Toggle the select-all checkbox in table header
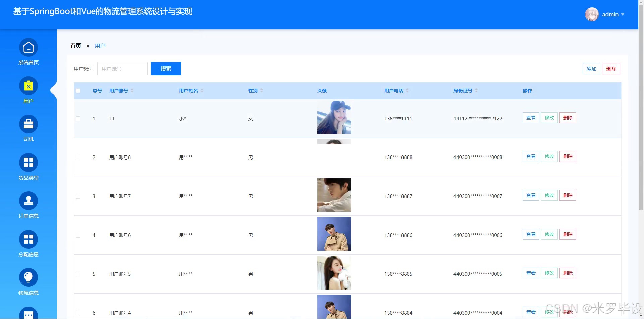This screenshot has width=644, height=319. tap(78, 91)
